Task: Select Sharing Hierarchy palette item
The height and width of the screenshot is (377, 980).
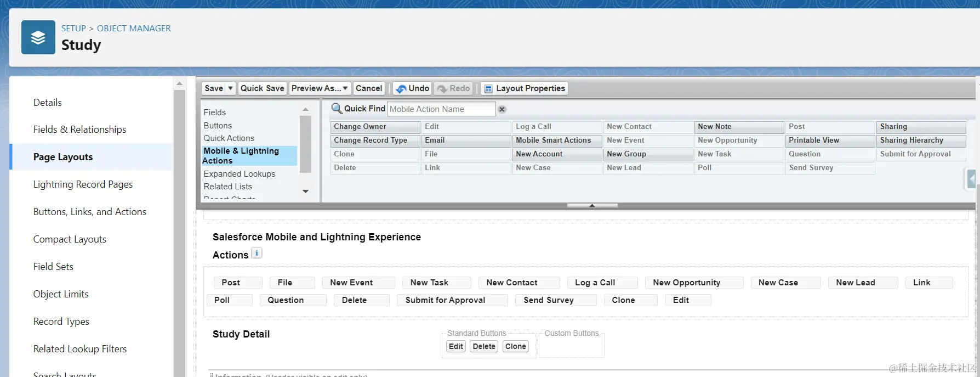Action: coord(921,140)
